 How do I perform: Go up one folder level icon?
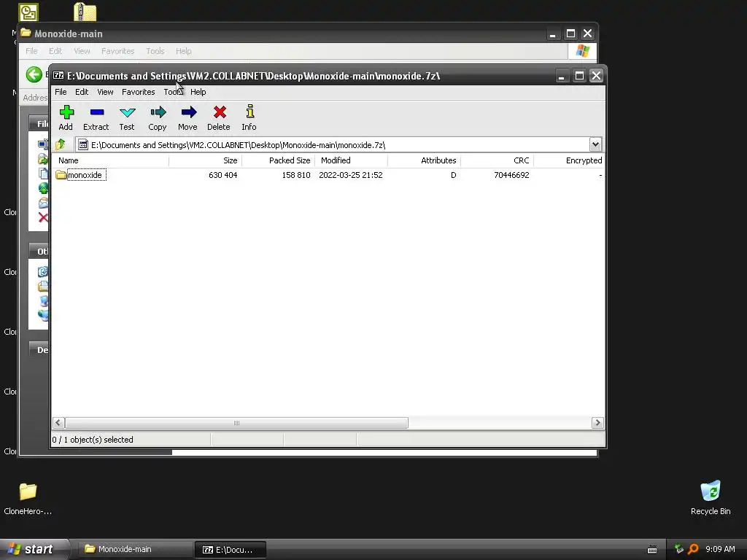tap(61, 144)
